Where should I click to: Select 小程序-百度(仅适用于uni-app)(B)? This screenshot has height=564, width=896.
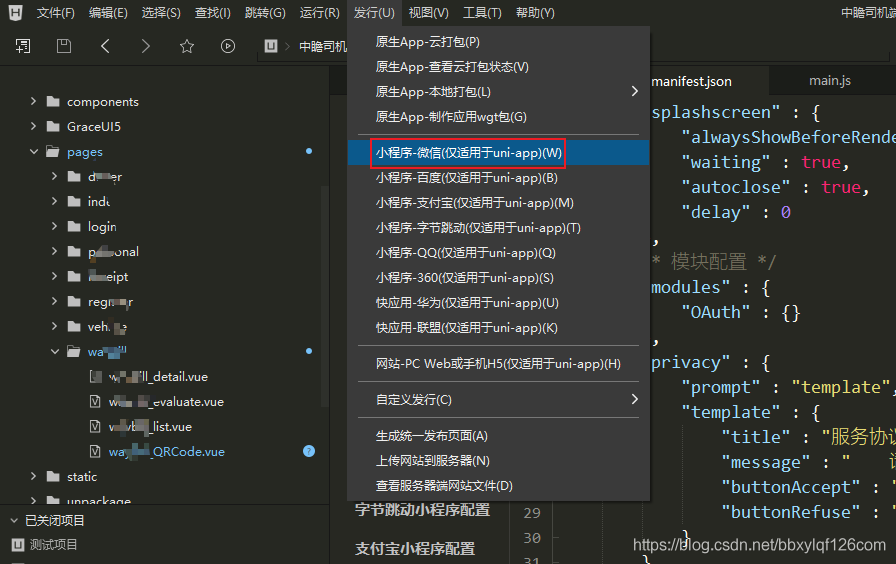[498, 178]
